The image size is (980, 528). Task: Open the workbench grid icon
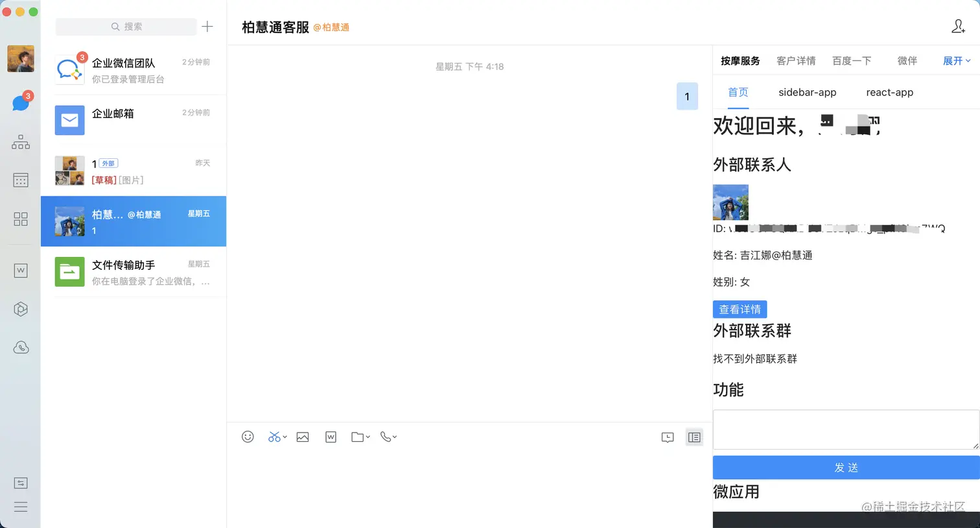coord(21,219)
